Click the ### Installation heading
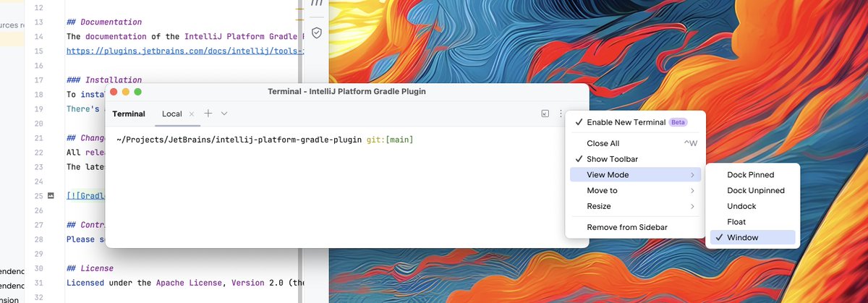The image size is (868, 303). [x=104, y=80]
